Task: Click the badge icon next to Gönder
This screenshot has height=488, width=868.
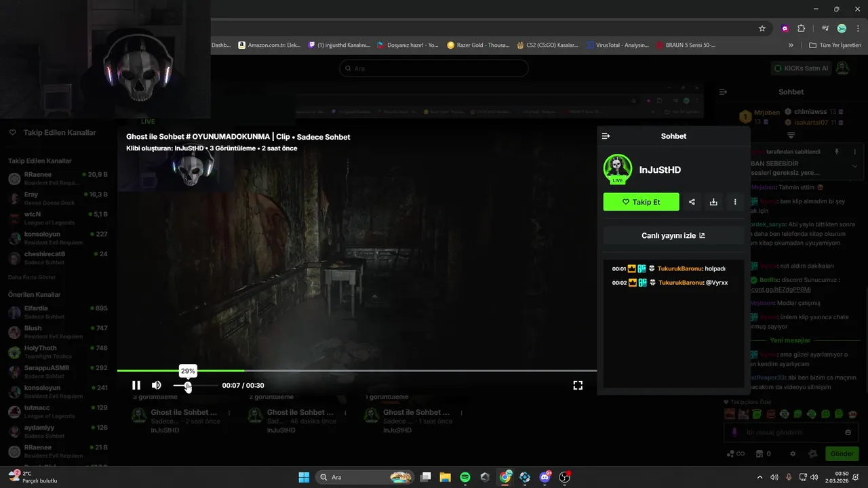Action: click(813, 453)
